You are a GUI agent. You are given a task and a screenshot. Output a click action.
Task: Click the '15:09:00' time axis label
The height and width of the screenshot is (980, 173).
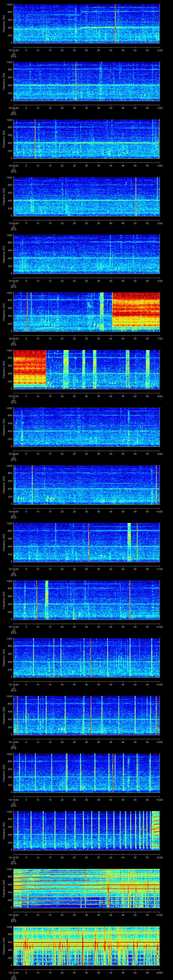(13, 511)
